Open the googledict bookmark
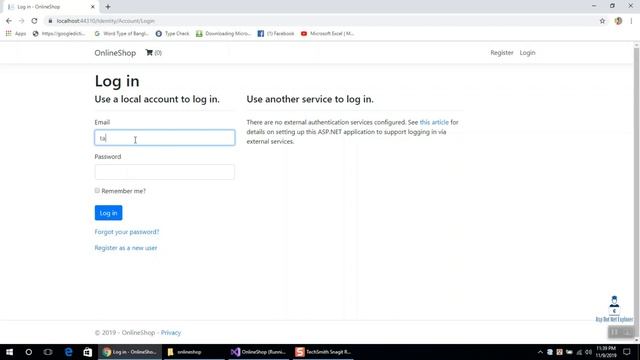 (59, 33)
